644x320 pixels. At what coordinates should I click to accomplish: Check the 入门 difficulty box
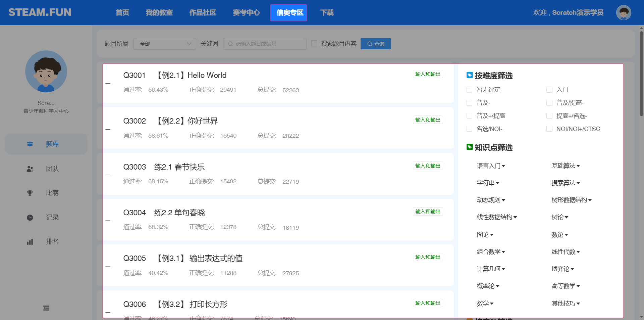(x=549, y=90)
